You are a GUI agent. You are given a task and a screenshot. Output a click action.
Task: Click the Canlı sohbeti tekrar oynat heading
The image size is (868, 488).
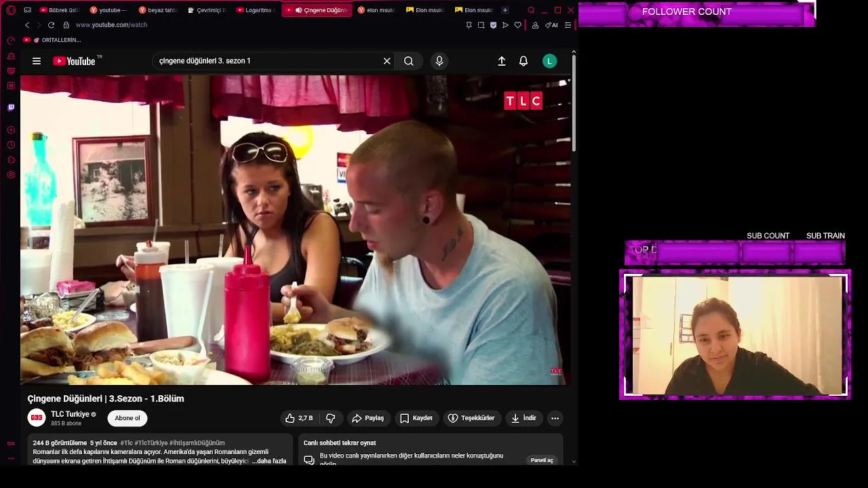tap(340, 443)
